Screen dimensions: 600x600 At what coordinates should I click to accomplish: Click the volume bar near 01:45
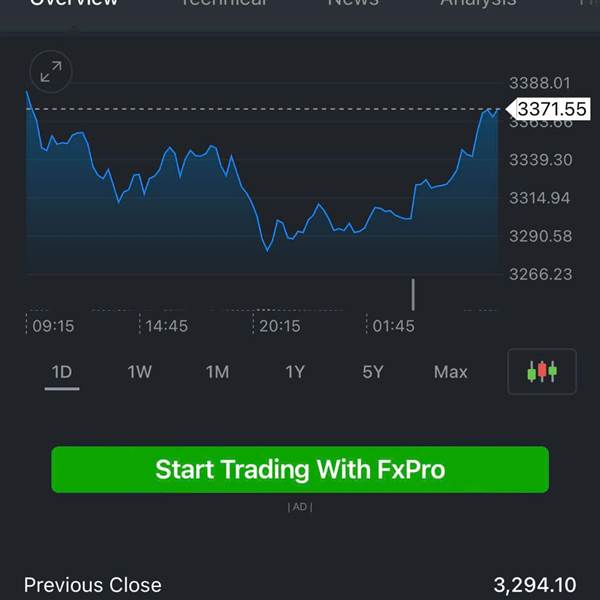coord(413,294)
